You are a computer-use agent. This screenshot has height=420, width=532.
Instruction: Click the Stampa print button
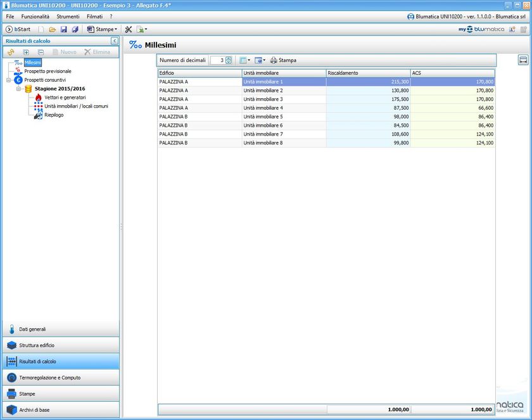point(283,60)
